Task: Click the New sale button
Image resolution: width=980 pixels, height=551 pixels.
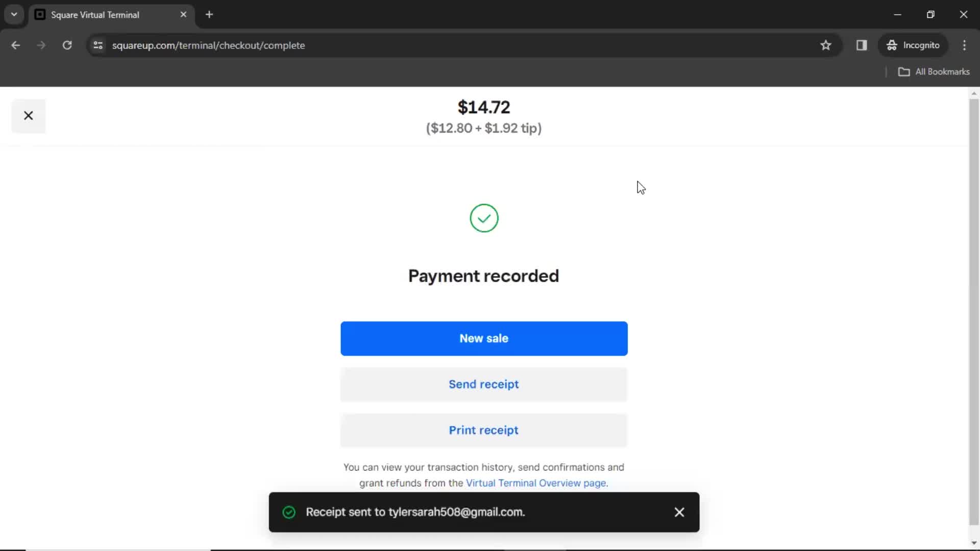Action: click(x=483, y=338)
